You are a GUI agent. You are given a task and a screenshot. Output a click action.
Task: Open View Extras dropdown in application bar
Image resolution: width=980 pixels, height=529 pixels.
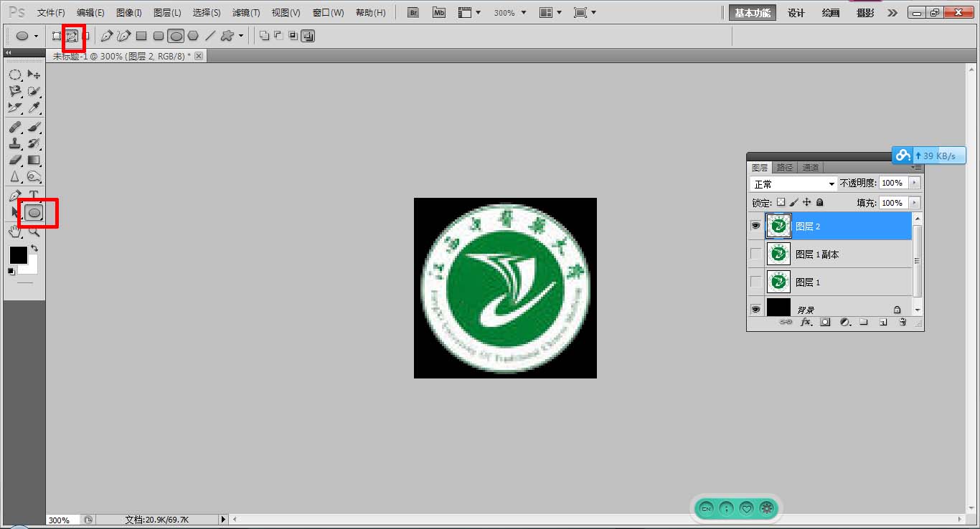[x=470, y=13]
